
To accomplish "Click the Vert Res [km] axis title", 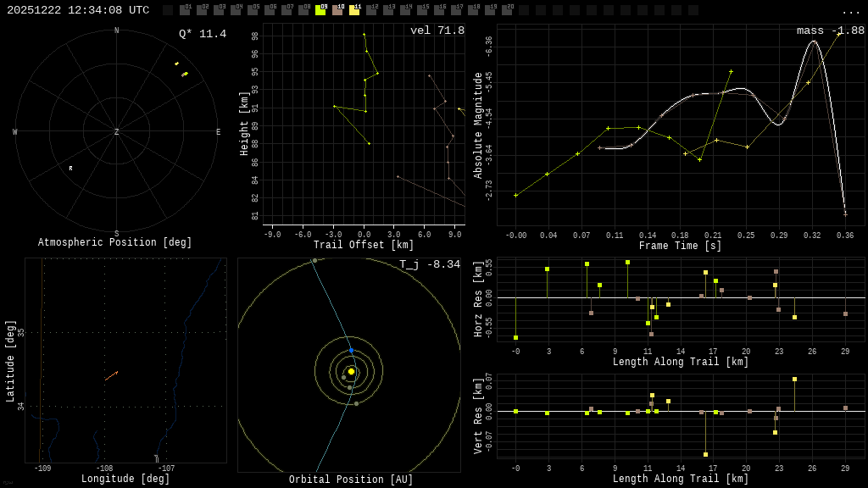I will (x=478, y=416).
